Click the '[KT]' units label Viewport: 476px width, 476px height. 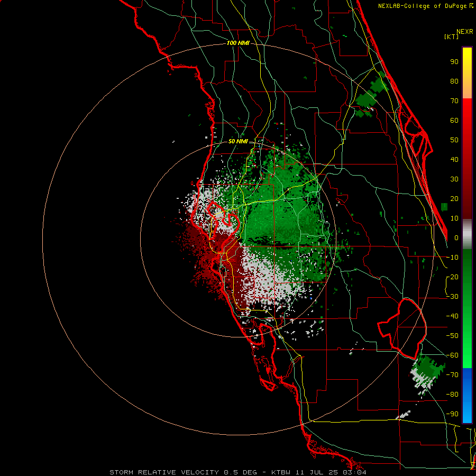click(452, 36)
